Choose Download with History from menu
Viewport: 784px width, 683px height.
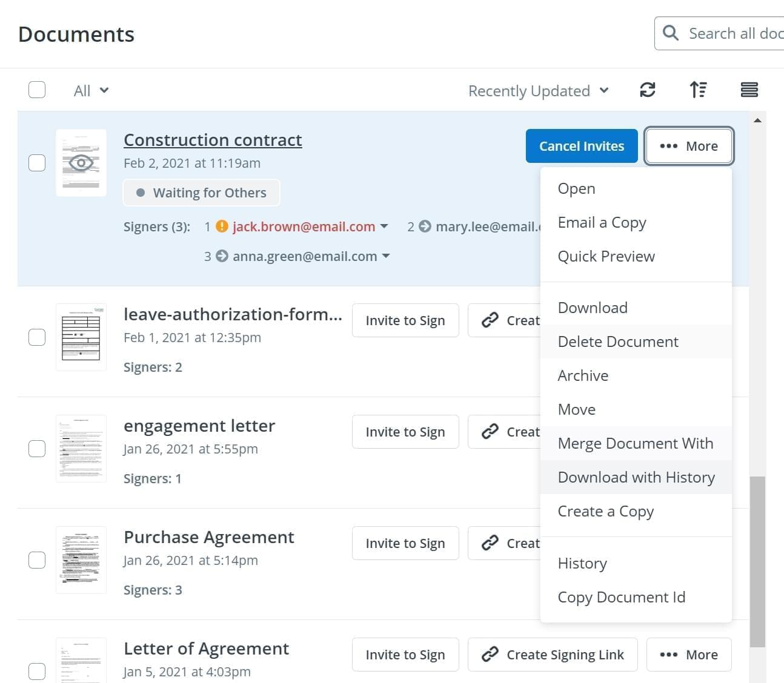pyautogui.click(x=636, y=477)
